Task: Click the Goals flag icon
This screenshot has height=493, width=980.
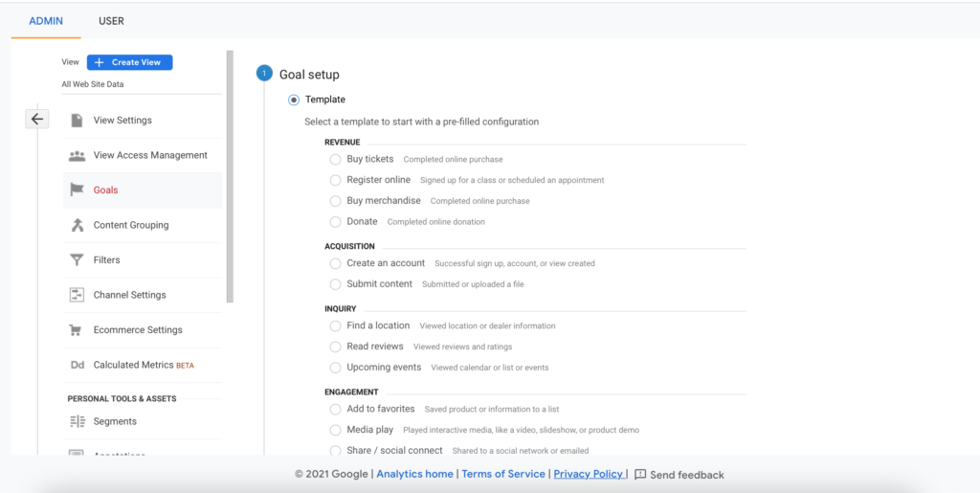Action: (78, 190)
